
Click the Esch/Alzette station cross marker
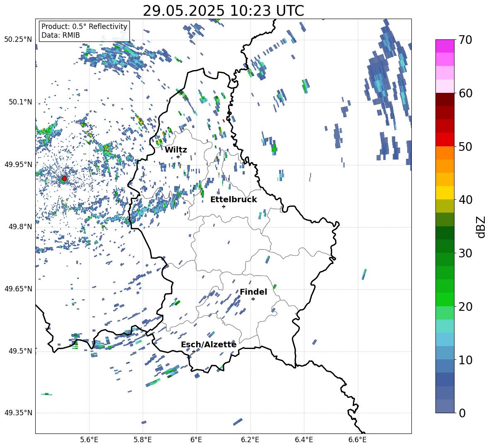point(194,351)
